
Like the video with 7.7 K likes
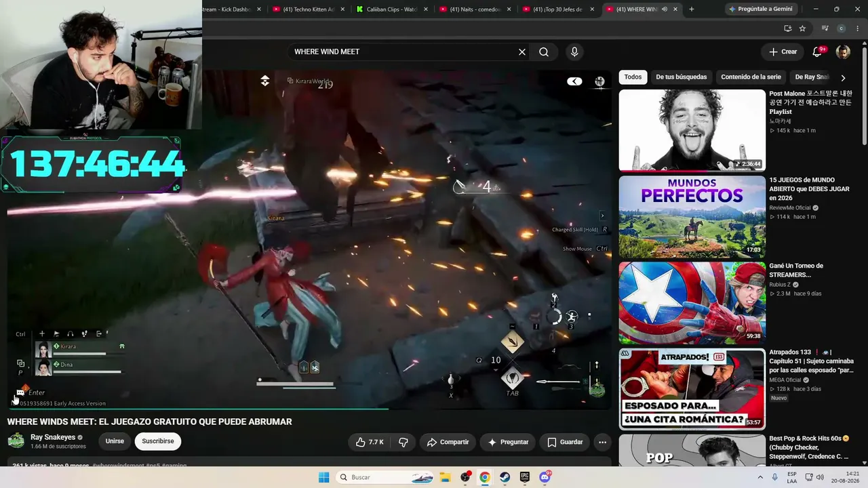coord(370,442)
